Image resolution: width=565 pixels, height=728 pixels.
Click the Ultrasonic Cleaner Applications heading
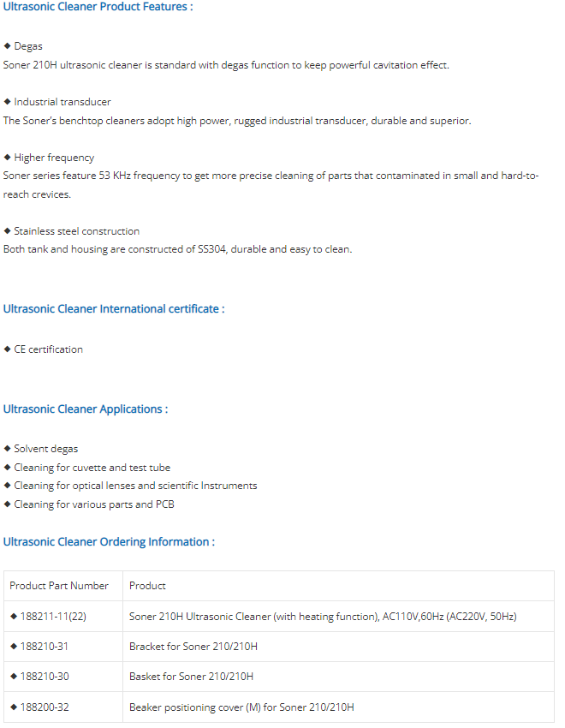pos(86,409)
